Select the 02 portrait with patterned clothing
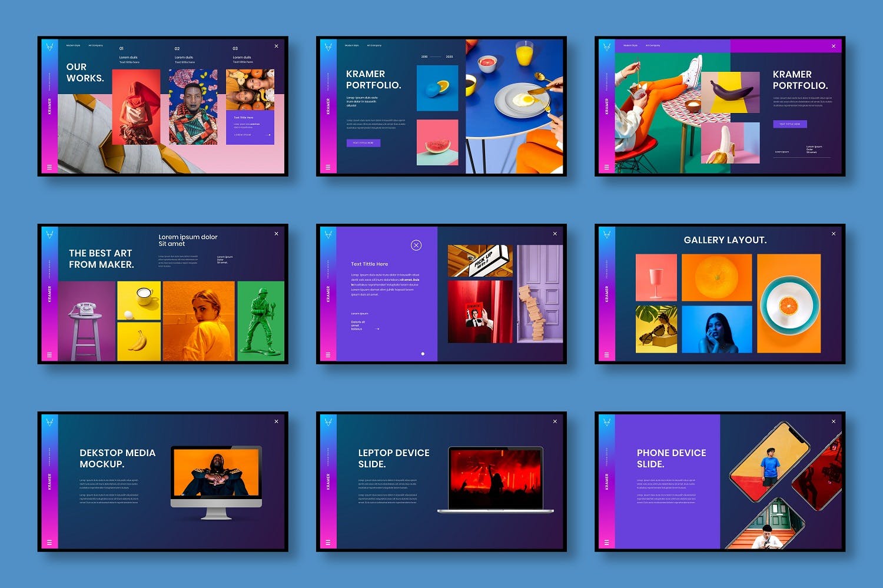Viewport: 883px width, 588px height. (192, 107)
